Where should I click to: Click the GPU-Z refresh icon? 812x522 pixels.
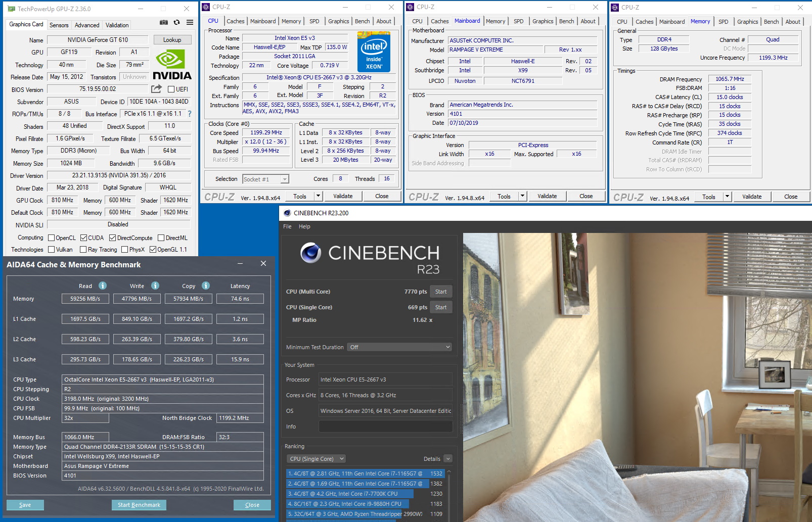(x=176, y=22)
